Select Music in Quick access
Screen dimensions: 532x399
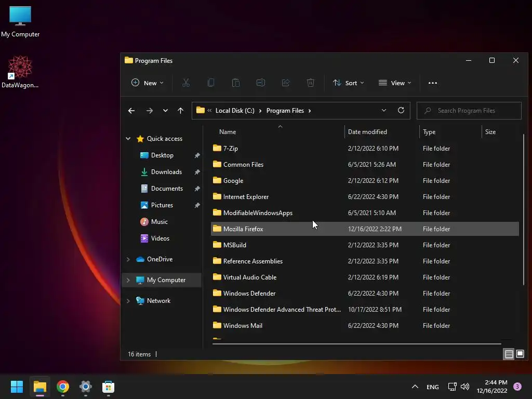159,221
